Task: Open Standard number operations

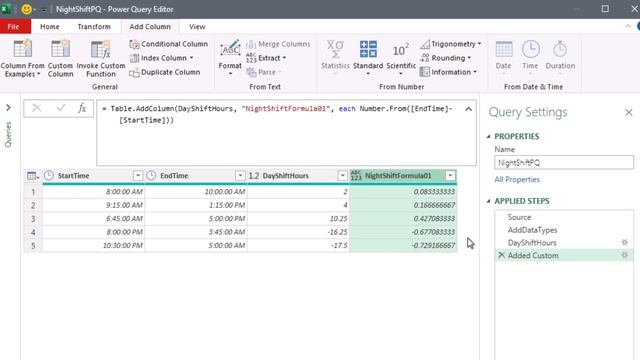Action: (368, 58)
